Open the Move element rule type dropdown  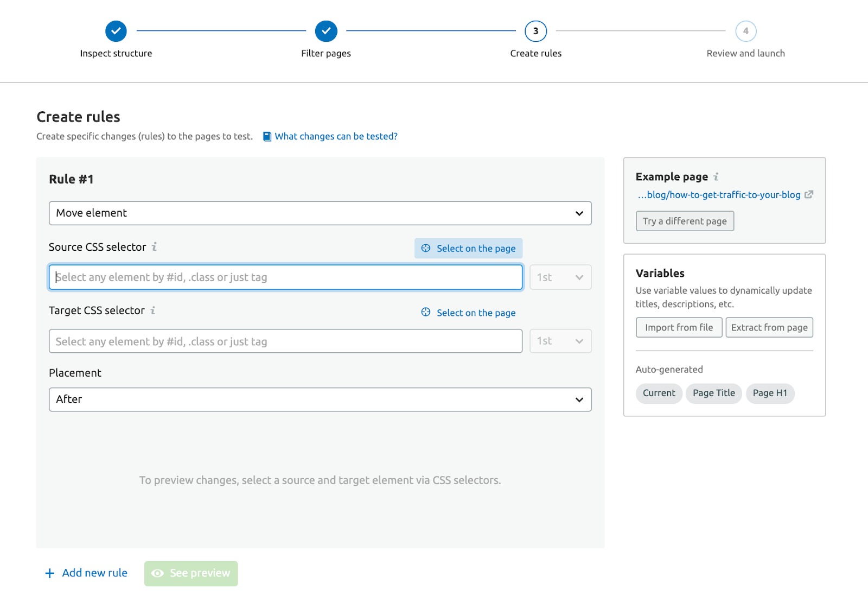coord(320,213)
